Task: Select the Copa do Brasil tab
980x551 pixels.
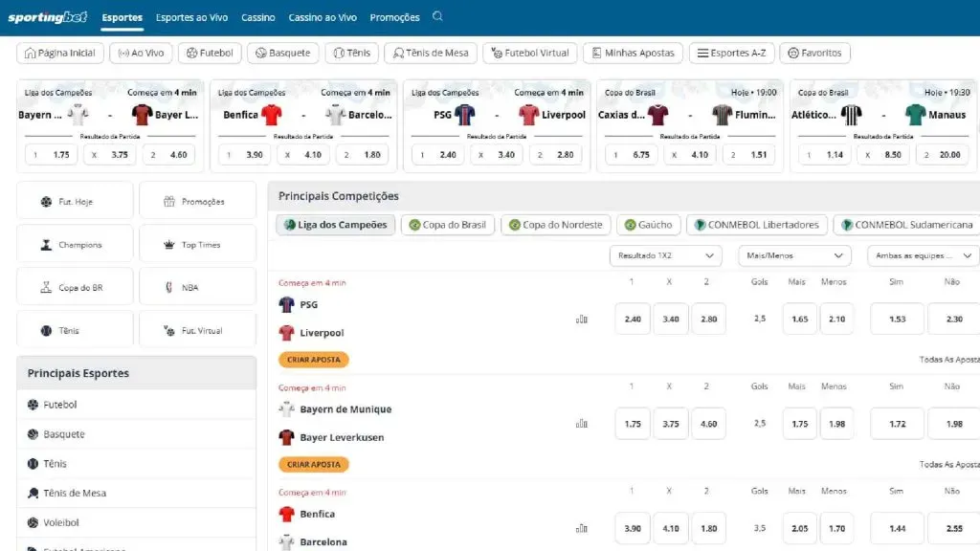Action: 448,225
